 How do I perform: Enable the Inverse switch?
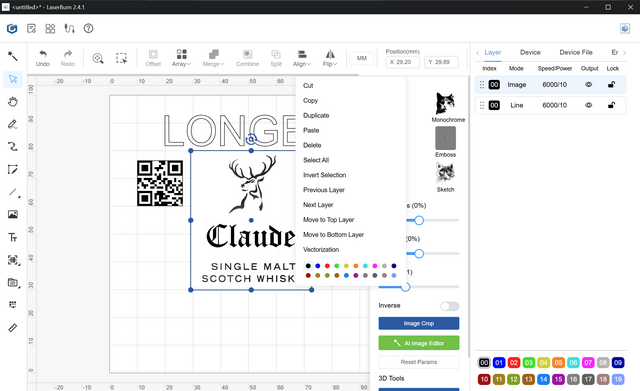(450, 306)
